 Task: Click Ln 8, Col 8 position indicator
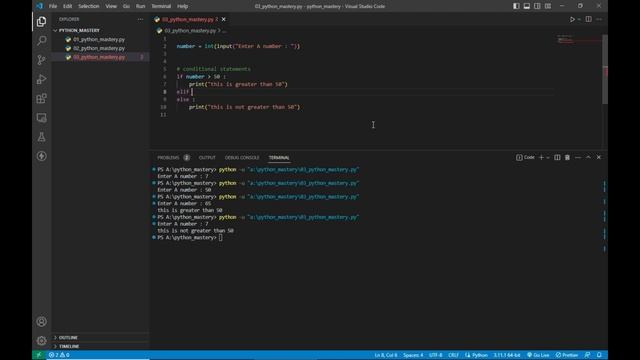[386, 355]
